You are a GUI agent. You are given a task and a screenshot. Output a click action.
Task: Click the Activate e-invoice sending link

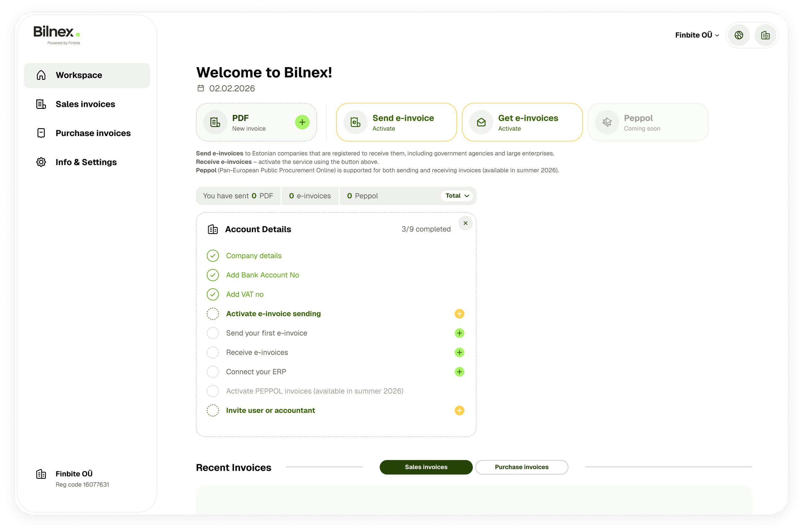[273, 314]
